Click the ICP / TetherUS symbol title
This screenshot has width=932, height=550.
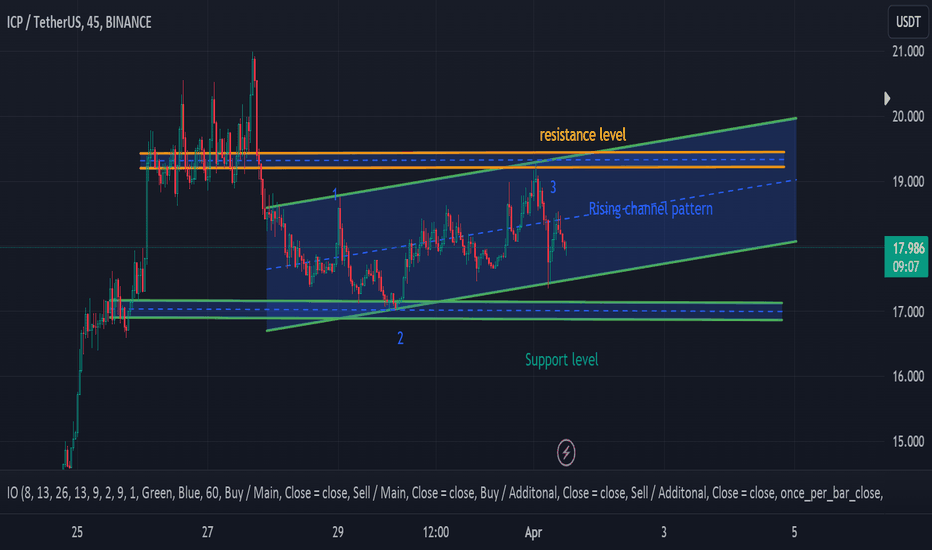pos(79,23)
